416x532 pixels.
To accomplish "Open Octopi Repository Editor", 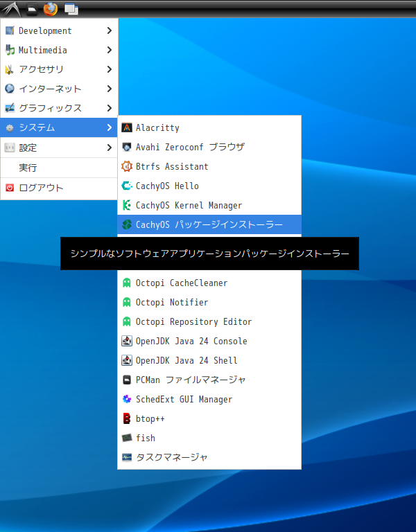I will 209,321.
